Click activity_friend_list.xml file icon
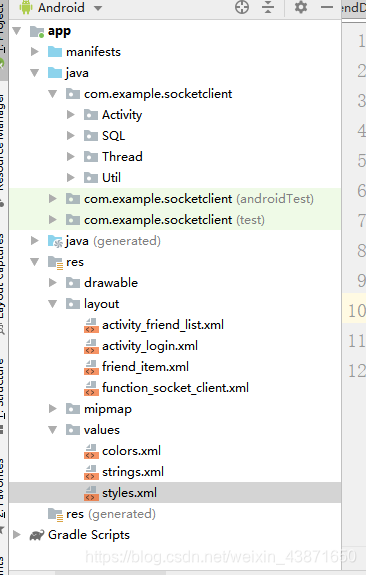366x575 pixels. pos(91,325)
